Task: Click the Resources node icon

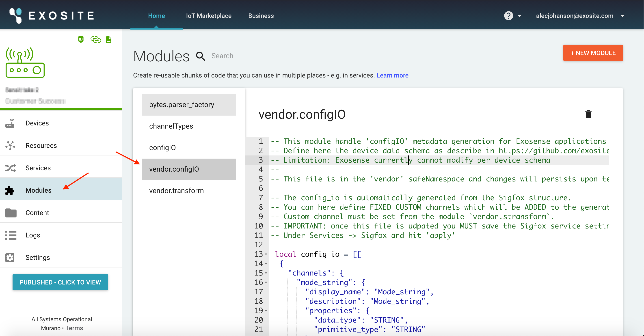Action: click(x=10, y=146)
